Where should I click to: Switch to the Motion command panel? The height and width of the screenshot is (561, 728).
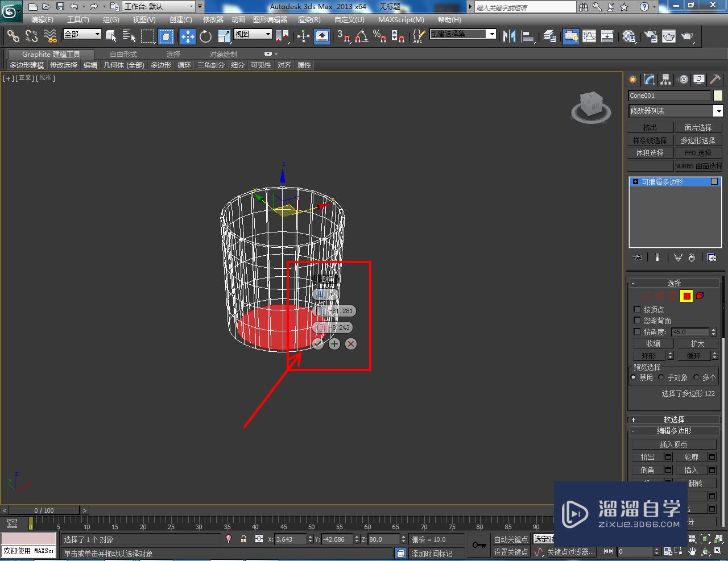point(683,80)
